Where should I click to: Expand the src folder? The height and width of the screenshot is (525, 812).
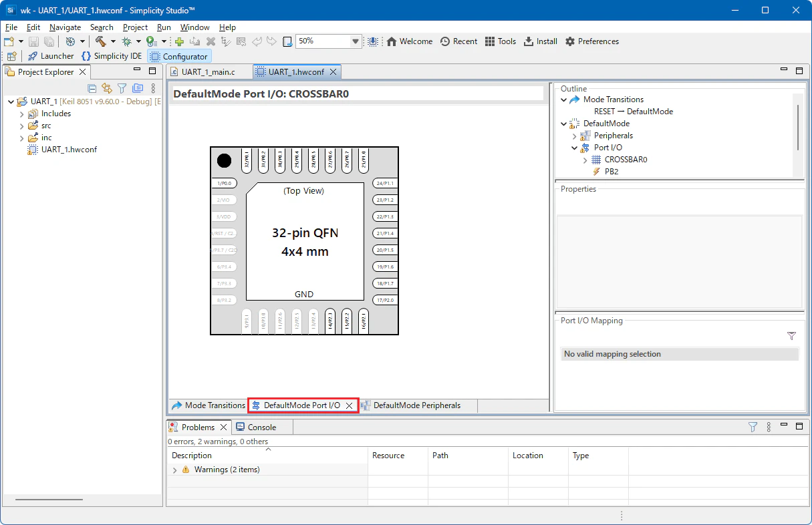21,126
